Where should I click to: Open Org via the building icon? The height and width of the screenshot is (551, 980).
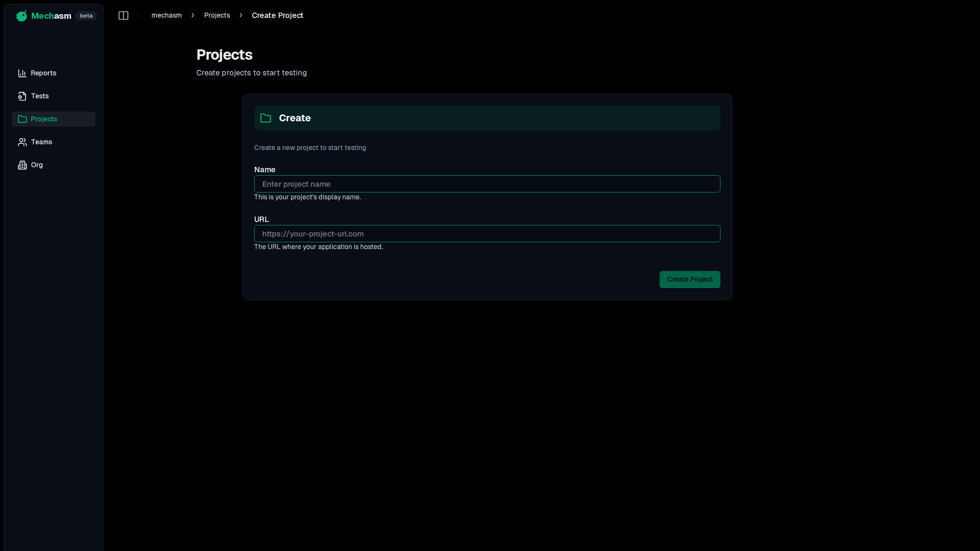pyautogui.click(x=22, y=165)
